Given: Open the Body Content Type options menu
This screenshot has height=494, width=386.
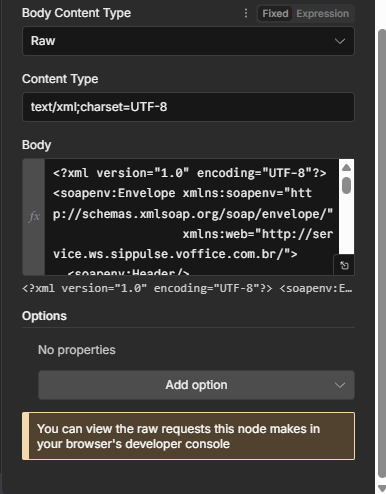Looking at the screenshot, I should pos(246,13).
